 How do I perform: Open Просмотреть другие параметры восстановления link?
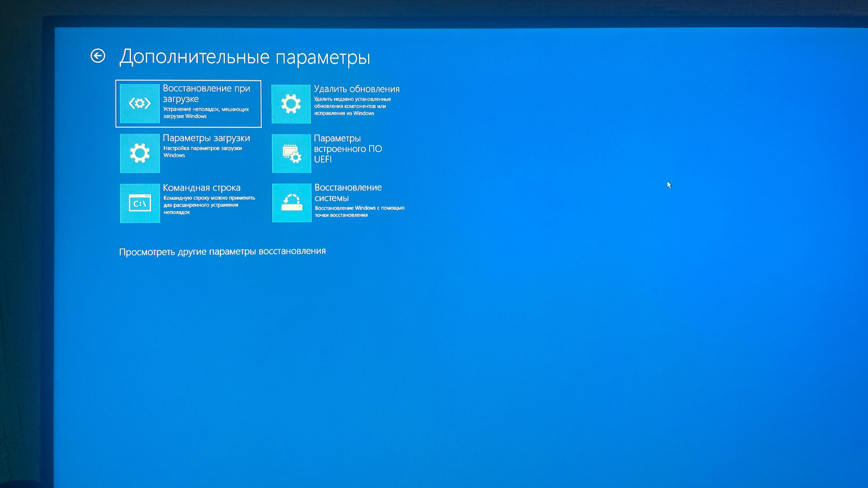coord(222,252)
